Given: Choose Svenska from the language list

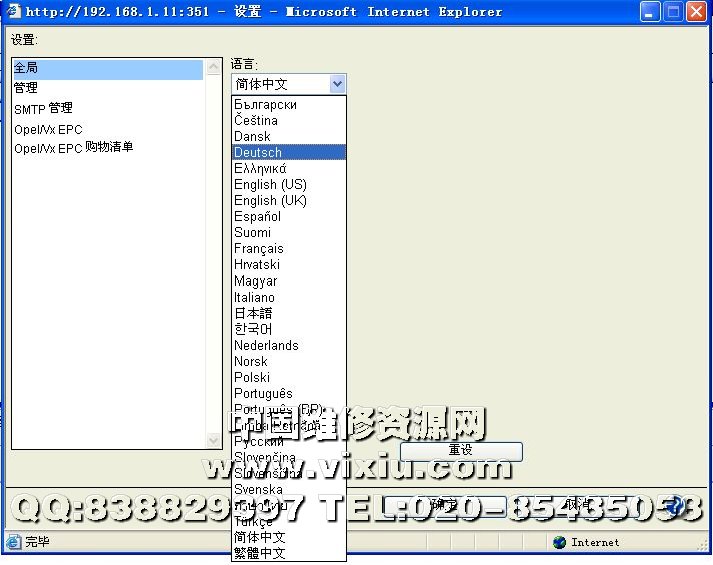Looking at the screenshot, I should click(x=289, y=490).
